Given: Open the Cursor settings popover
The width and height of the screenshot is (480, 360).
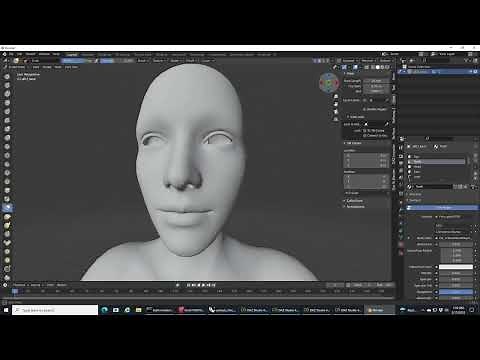Looking at the screenshot, I should [208, 61].
